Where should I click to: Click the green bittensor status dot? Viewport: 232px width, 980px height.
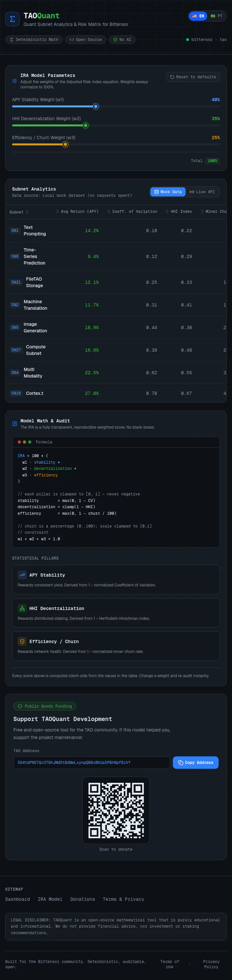coord(188,40)
